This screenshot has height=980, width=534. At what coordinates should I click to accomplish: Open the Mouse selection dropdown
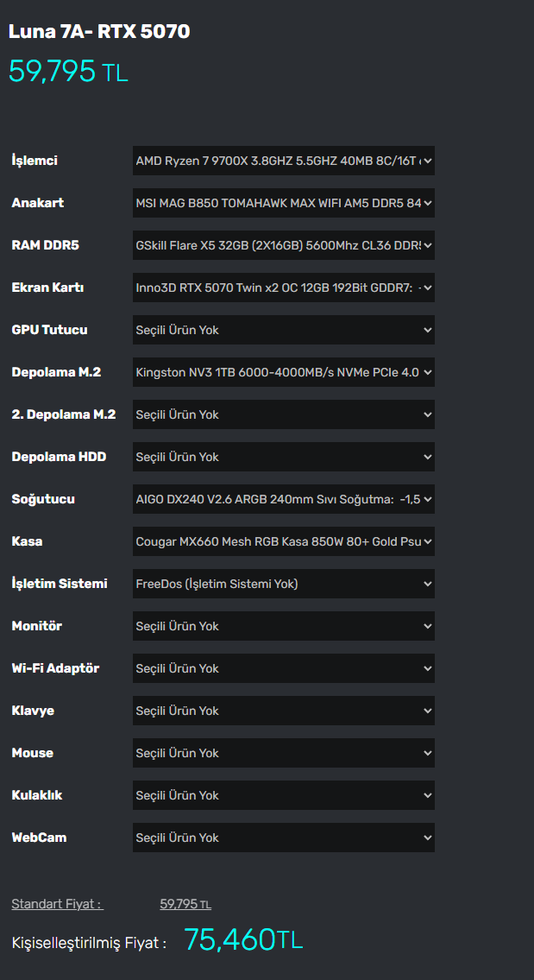pyautogui.click(x=283, y=753)
